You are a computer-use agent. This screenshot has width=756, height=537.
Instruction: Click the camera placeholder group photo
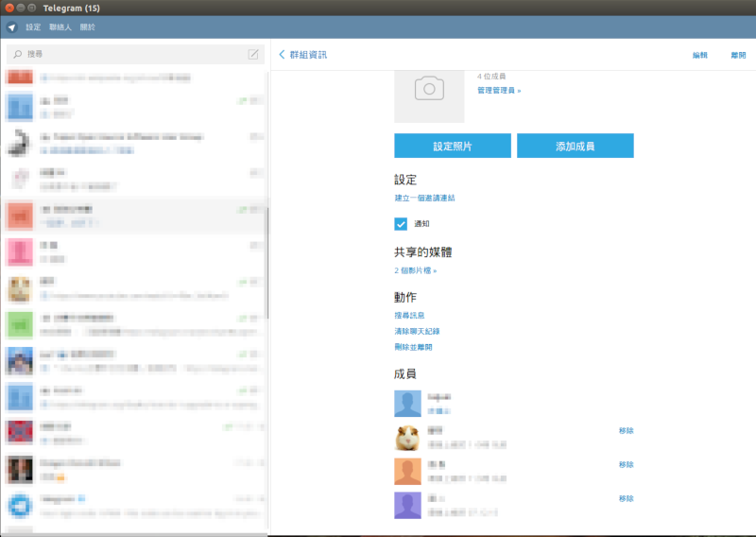[x=429, y=90]
